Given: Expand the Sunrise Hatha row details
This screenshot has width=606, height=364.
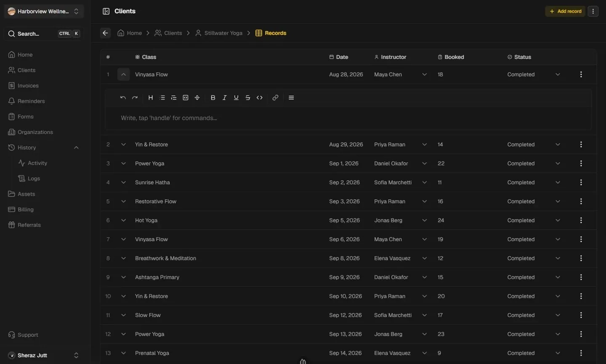Looking at the screenshot, I should click(x=123, y=182).
